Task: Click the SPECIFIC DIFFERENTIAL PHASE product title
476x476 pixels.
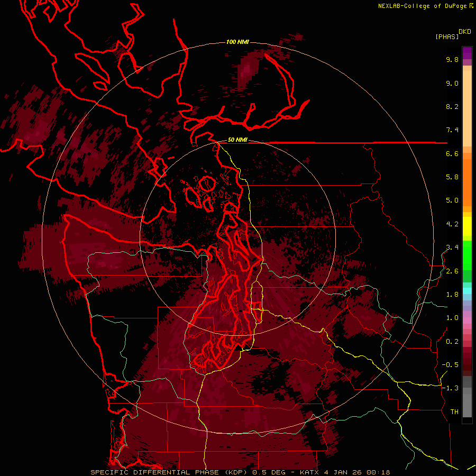Action: (154, 472)
